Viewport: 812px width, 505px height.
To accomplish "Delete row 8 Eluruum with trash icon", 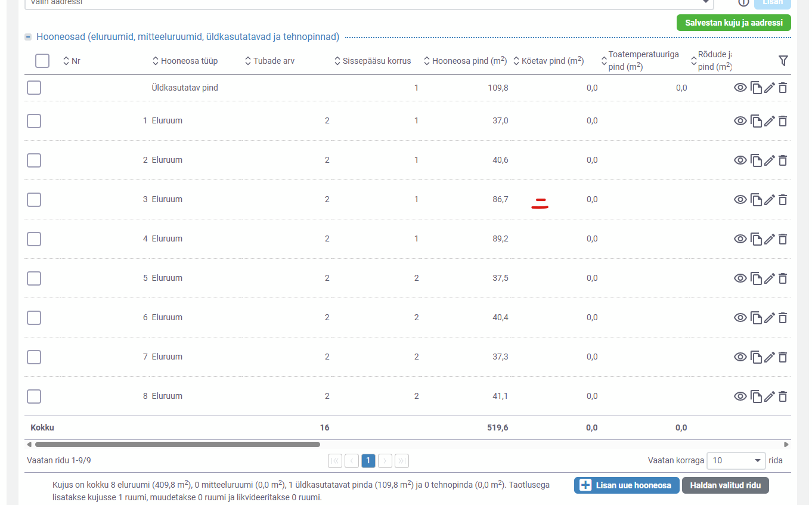I will tap(783, 396).
